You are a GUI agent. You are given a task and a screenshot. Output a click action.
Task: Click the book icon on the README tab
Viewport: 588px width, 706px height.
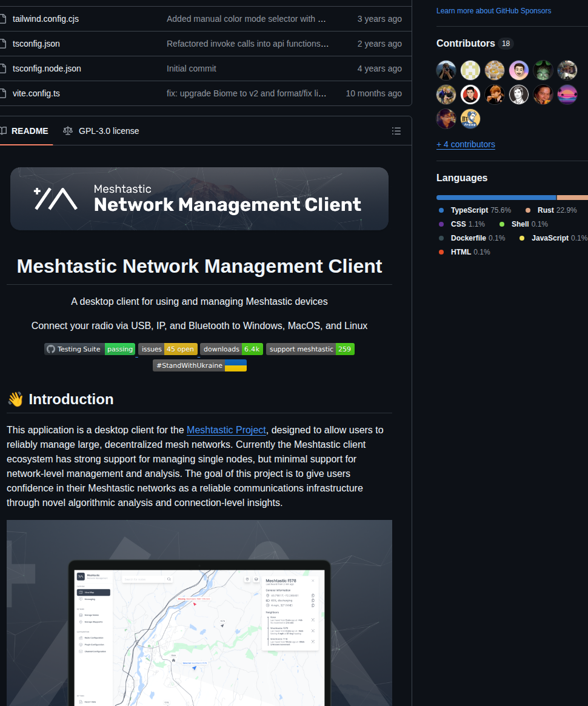point(3,131)
